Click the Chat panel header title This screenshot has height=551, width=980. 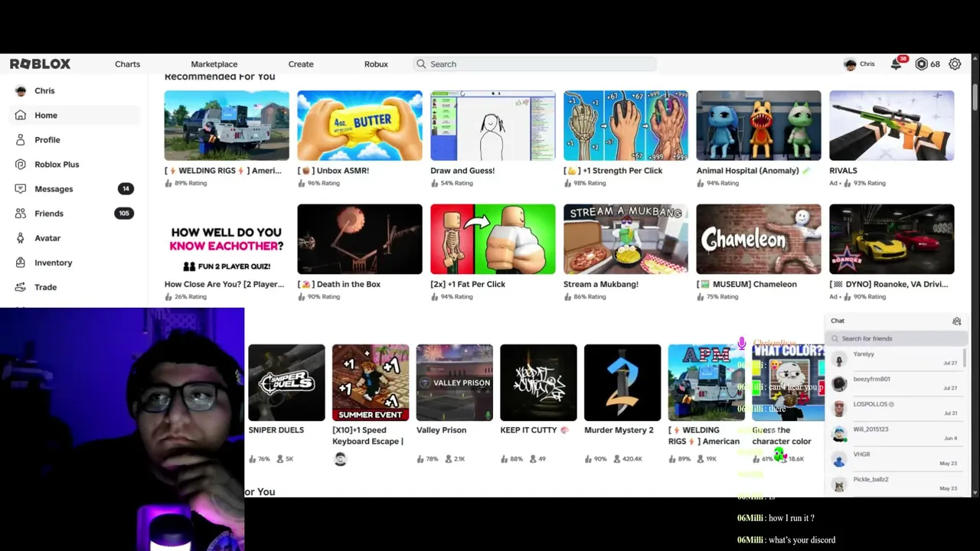point(838,321)
